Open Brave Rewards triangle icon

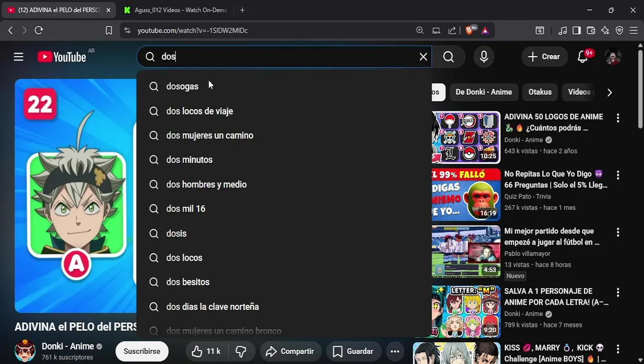(x=485, y=30)
